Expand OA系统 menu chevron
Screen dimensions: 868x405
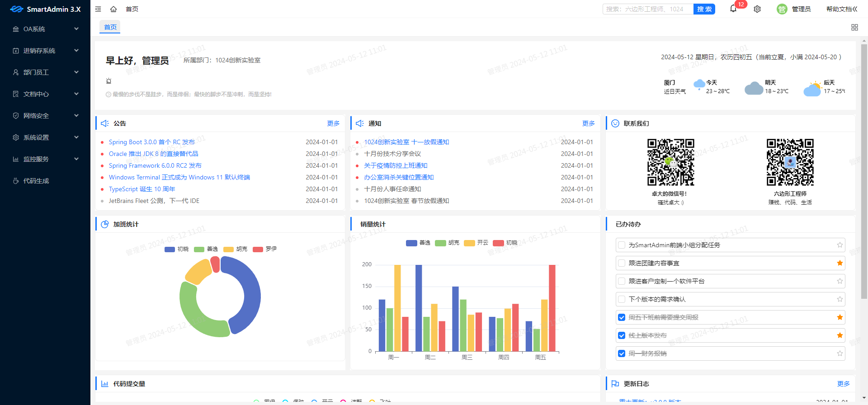click(x=76, y=29)
